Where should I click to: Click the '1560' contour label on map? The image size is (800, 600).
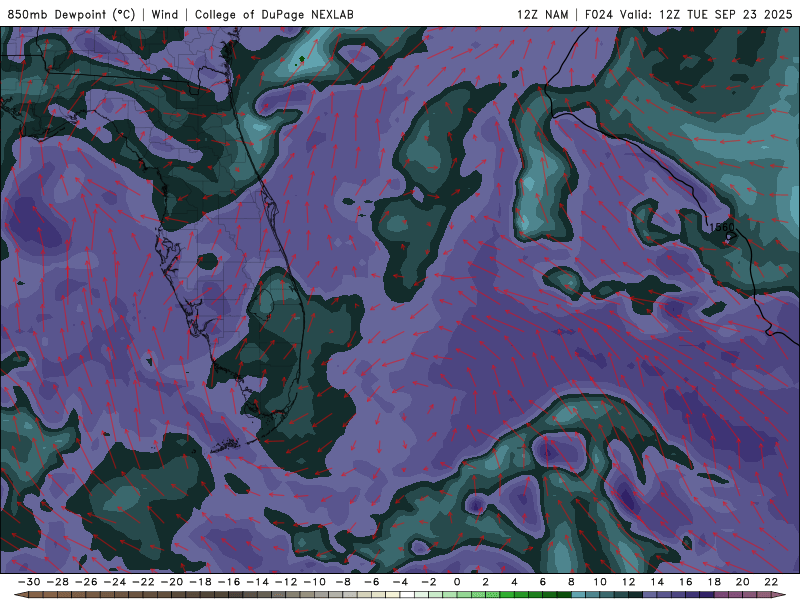pos(721,227)
